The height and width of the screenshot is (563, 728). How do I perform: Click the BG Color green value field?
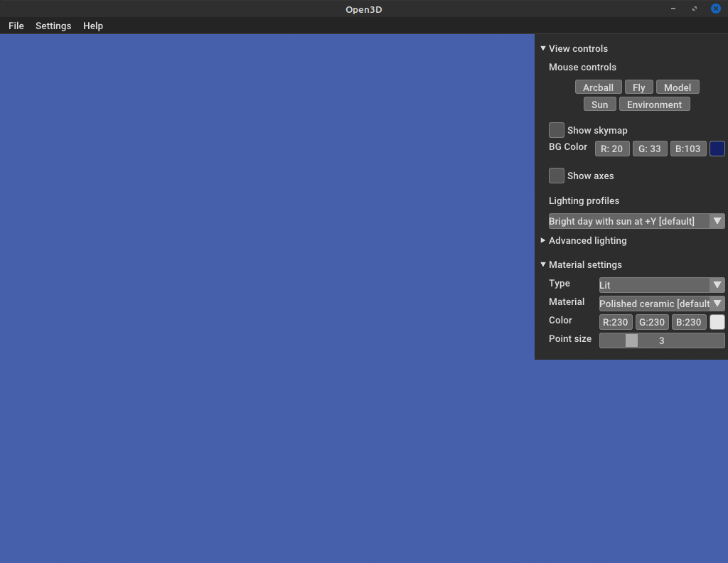click(649, 149)
